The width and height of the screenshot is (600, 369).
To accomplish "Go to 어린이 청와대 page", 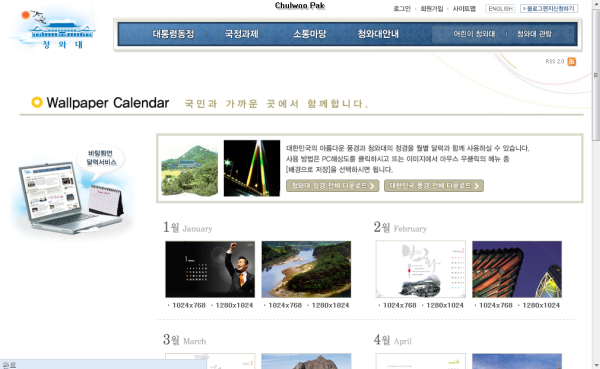I will (474, 34).
